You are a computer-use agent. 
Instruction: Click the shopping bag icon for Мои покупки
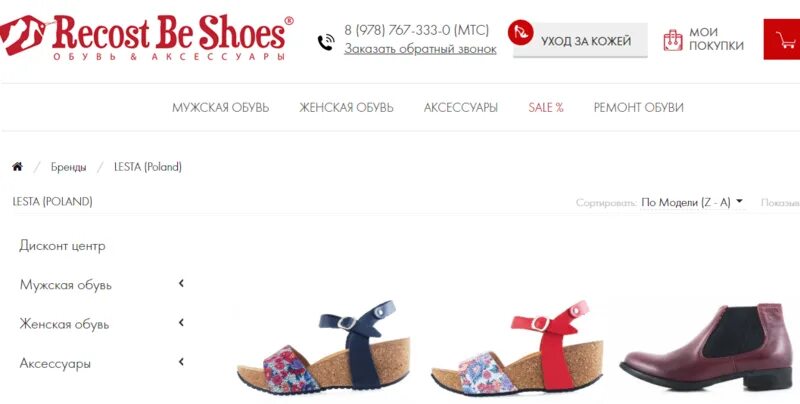[x=673, y=40]
